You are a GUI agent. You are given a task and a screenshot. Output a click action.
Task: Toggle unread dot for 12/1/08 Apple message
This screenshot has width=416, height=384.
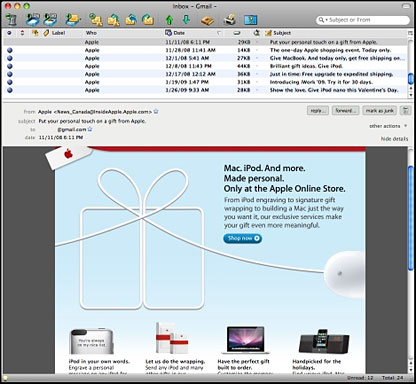(10, 58)
